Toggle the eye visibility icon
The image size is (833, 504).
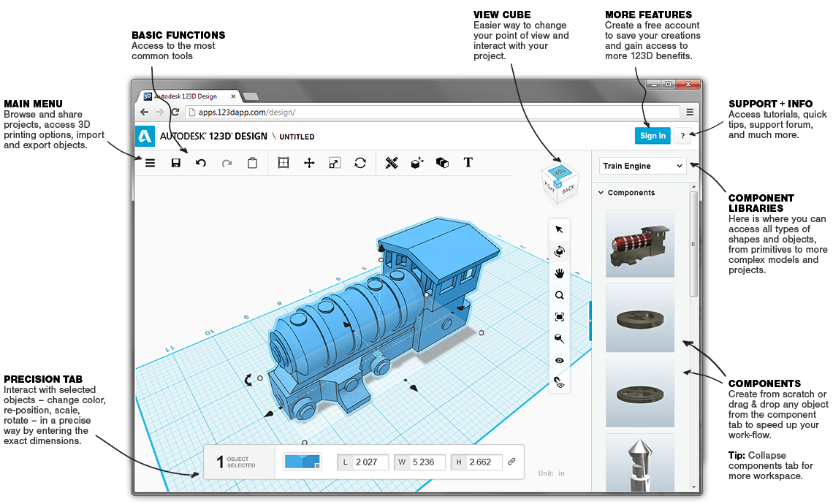[560, 360]
